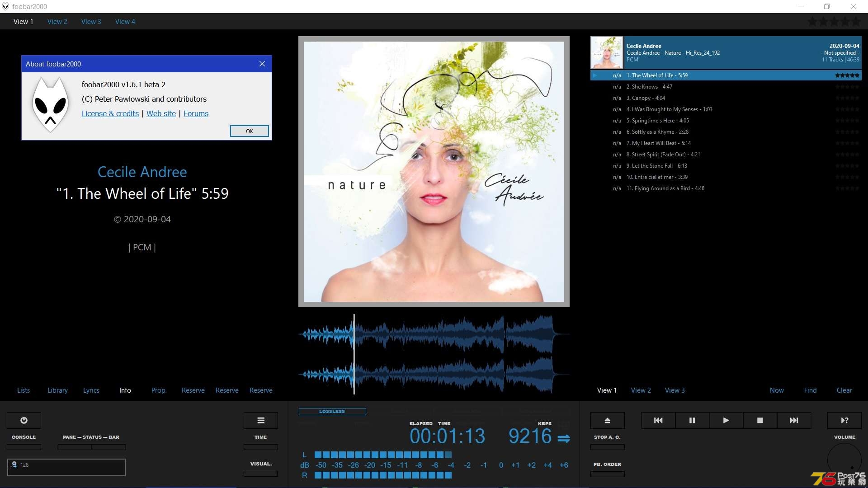Select track 10. Entre ciel et mer
Screen dimensions: 868x488
pos(726,177)
